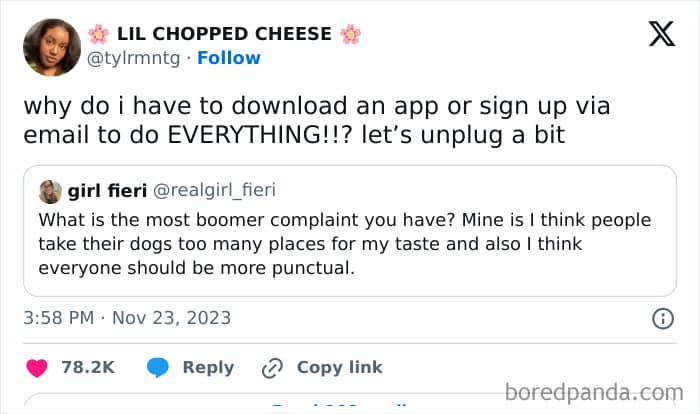Click the 78.2K like count

88,368
